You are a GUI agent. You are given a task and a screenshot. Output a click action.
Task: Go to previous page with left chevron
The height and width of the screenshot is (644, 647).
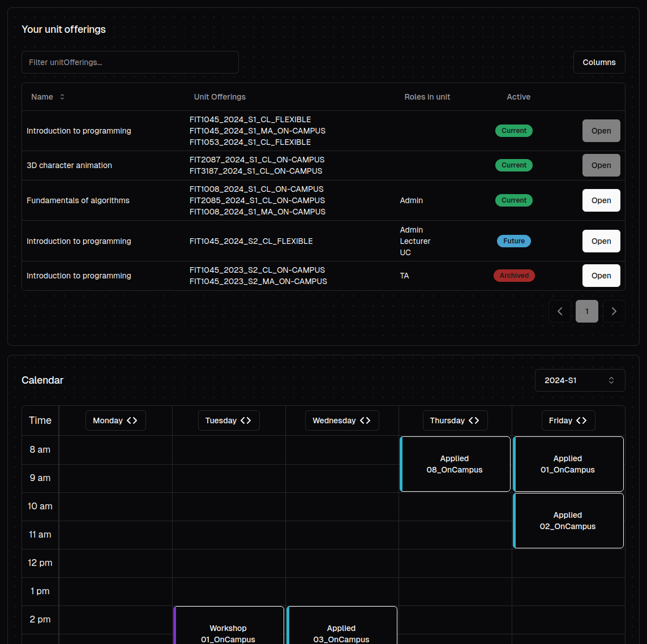[x=559, y=311]
